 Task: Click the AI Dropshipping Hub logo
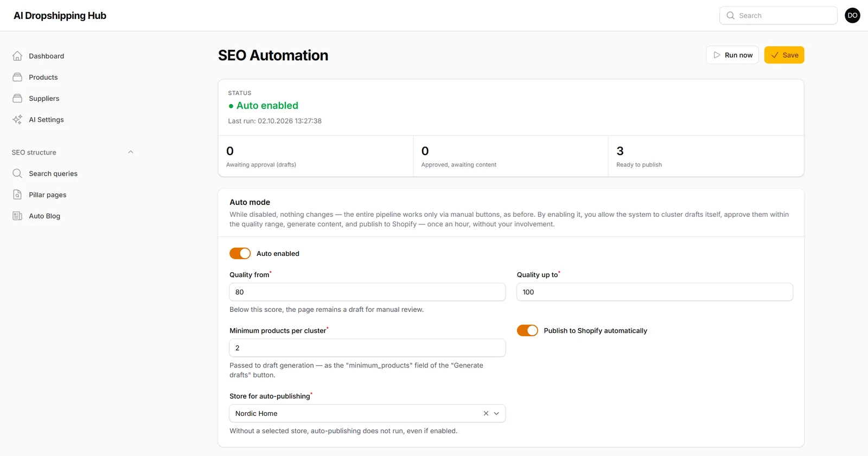point(60,16)
